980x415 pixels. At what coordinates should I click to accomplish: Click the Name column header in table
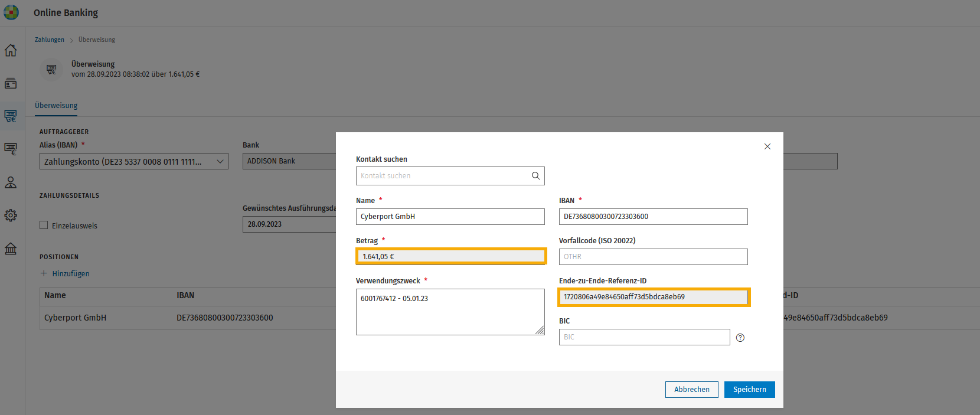[x=55, y=295]
